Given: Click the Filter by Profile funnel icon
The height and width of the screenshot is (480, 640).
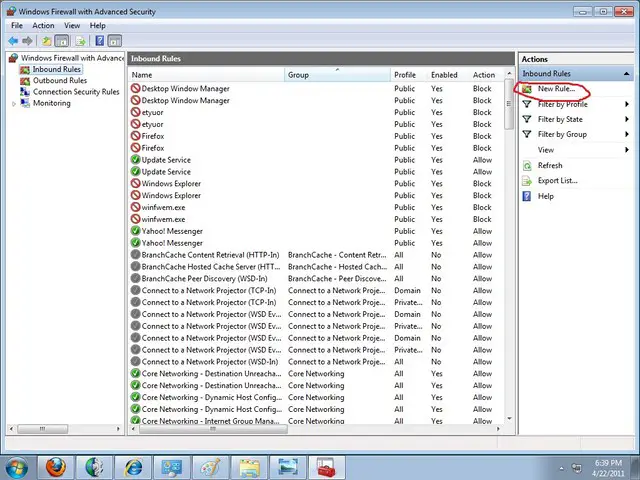Looking at the screenshot, I should click(527, 104).
